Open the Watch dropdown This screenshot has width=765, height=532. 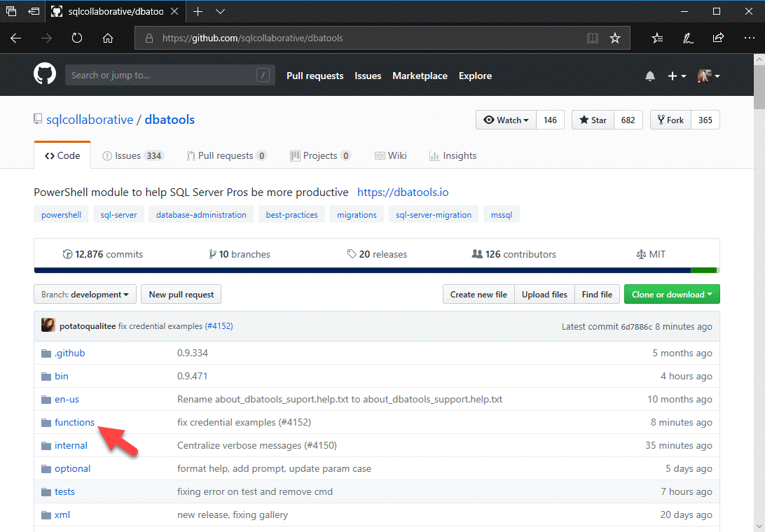[506, 120]
